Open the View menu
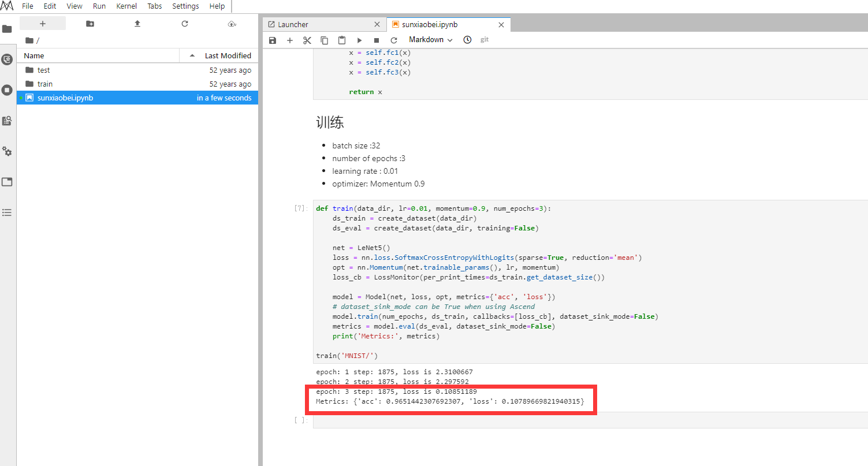Image resolution: width=868 pixels, height=466 pixels. coord(74,6)
